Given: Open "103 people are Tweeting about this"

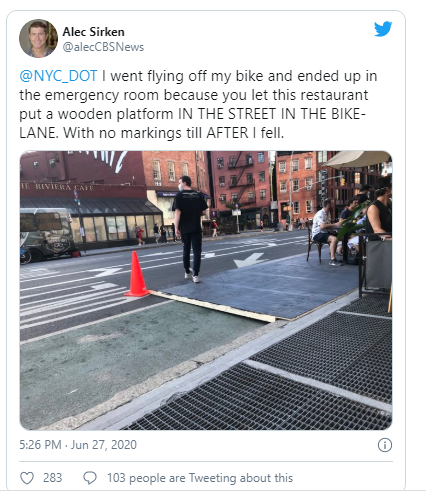Looking at the screenshot, I should pos(200,478).
